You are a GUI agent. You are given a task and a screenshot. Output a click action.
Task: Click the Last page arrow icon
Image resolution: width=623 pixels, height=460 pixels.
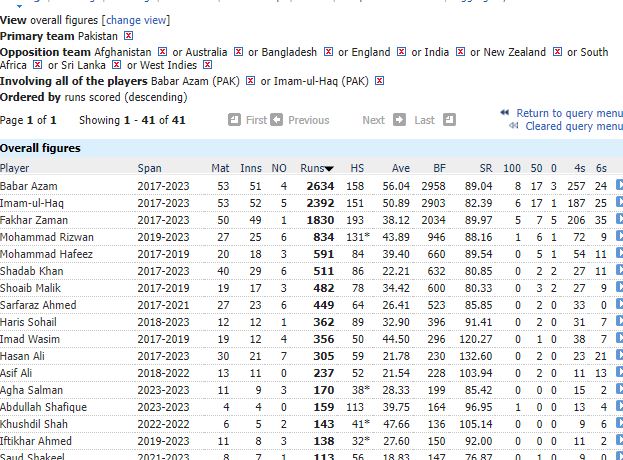[x=449, y=120]
